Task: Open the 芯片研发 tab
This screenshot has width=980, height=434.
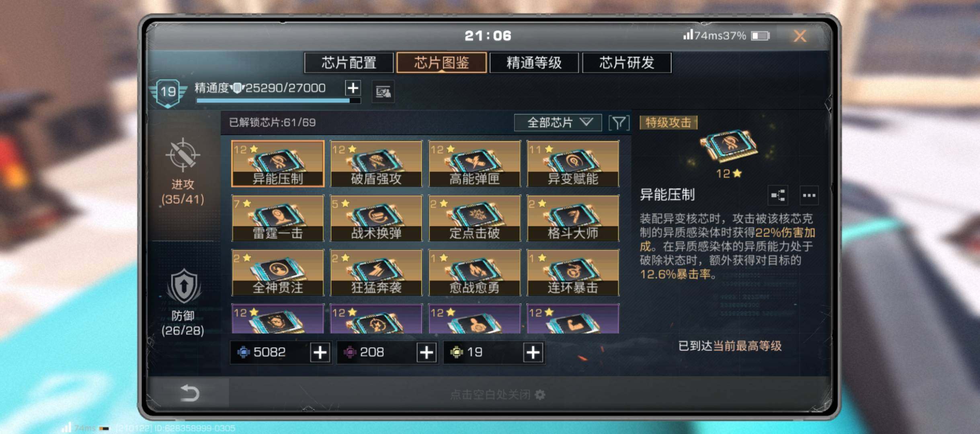Action: (627, 63)
